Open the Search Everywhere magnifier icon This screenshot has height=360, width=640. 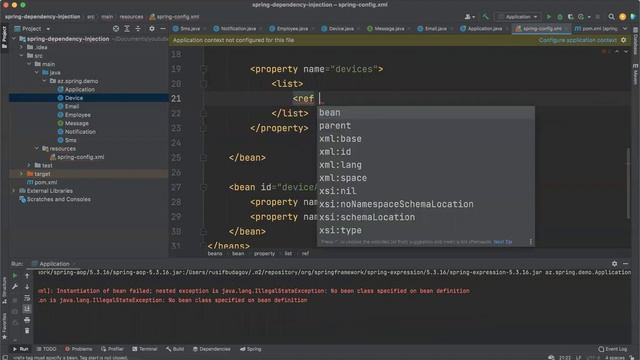pyautogui.click(x=611, y=17)
